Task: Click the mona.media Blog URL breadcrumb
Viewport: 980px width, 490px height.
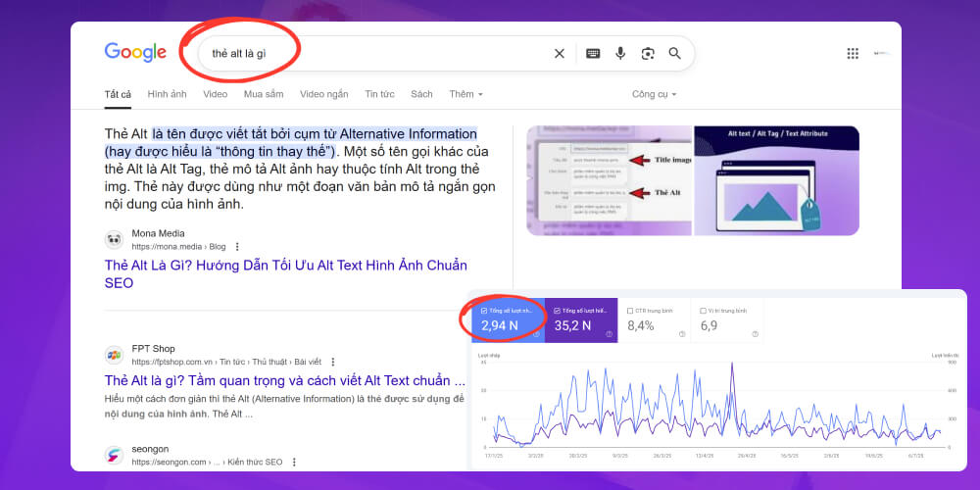Action: tap(178, 247)
